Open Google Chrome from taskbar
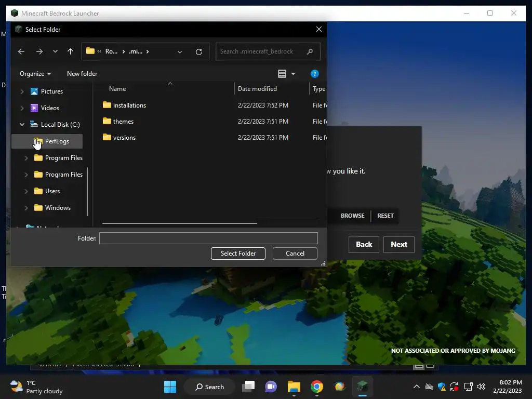The image size is (532, 399). click(316, 387)
